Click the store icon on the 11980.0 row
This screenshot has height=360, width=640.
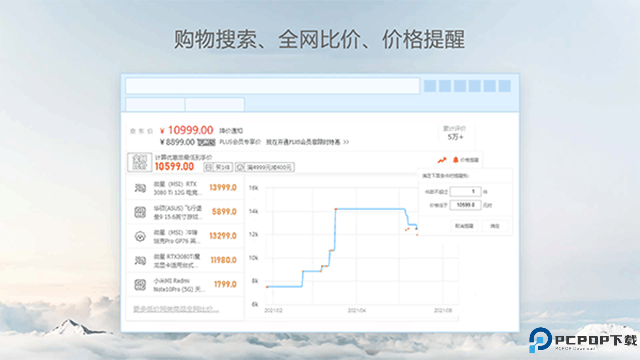tap(140, 260)
